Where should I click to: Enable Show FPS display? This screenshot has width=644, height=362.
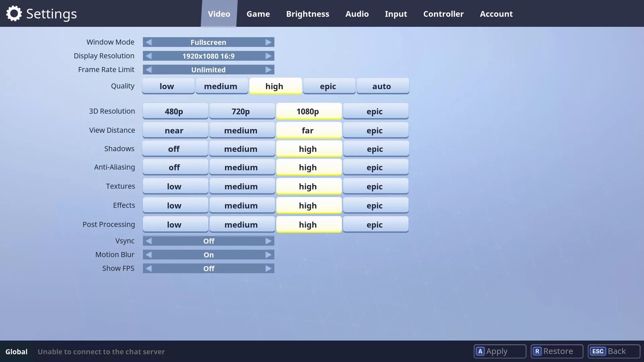click(x=268, y=268)
